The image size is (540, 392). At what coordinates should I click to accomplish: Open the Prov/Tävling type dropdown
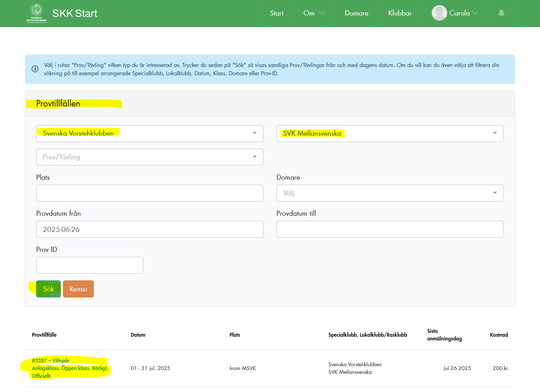tap(150, 157)
